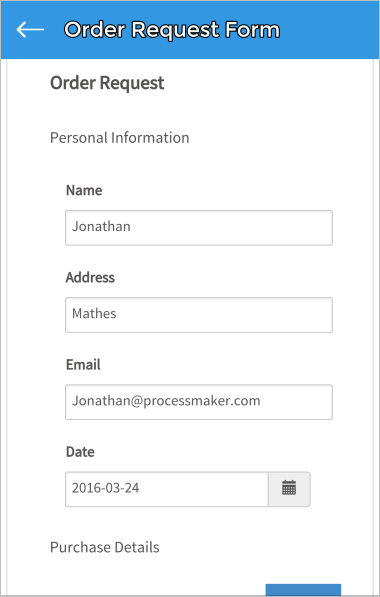Click the Name field containing Jonathan
This screenshot has width=380, height=597.
point(199,228)
